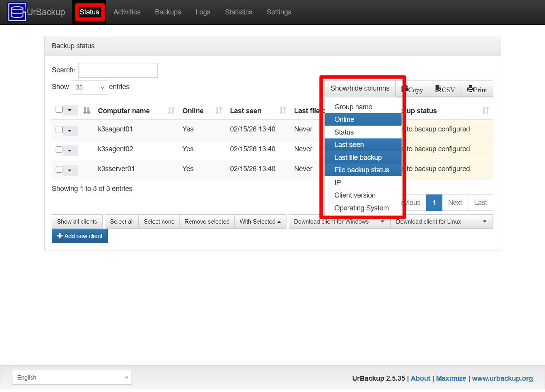The width and height of the screenshot is (545, 392).
Task: Click the Search input field
Action: tap(117, 70)
